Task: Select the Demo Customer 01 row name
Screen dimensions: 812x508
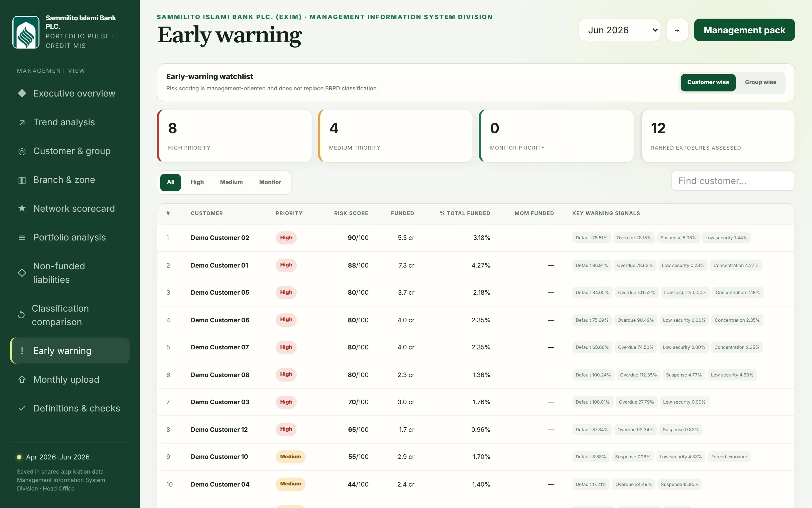Action: tap(219, 265)
